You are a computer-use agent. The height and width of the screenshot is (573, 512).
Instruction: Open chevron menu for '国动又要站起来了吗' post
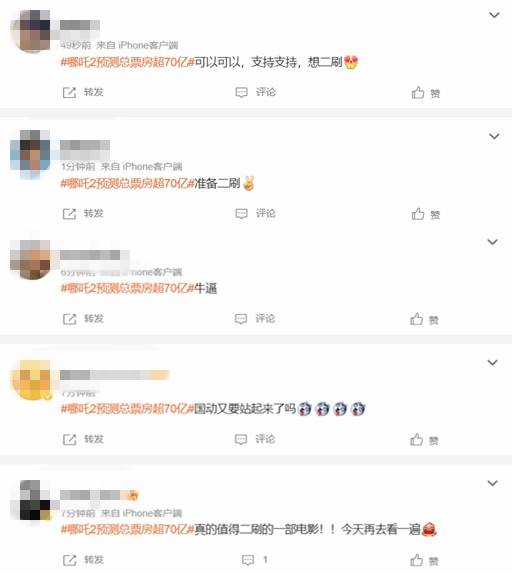pos(493,363)
